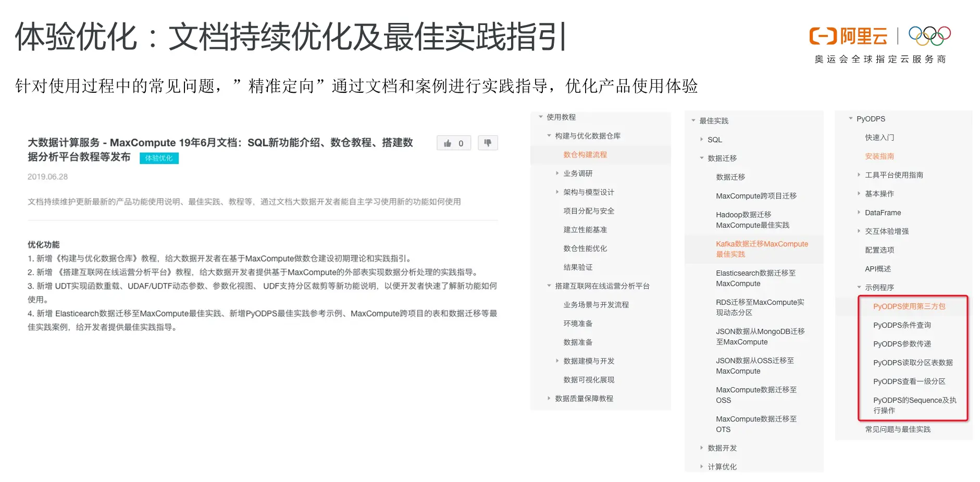Open the 数据准备 page
Screen dimensions: 980x482
click(x=578, y=342)
